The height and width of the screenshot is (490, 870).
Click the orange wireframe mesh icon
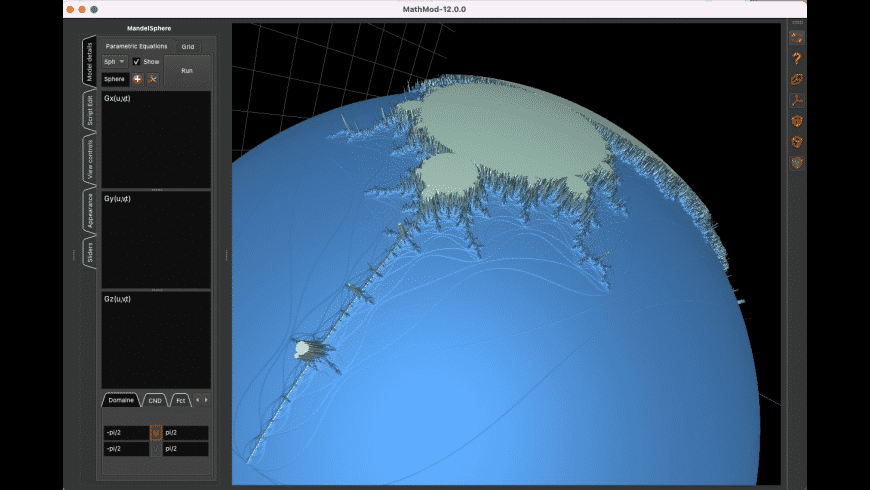pyautogui.click(x=797, y=79)
